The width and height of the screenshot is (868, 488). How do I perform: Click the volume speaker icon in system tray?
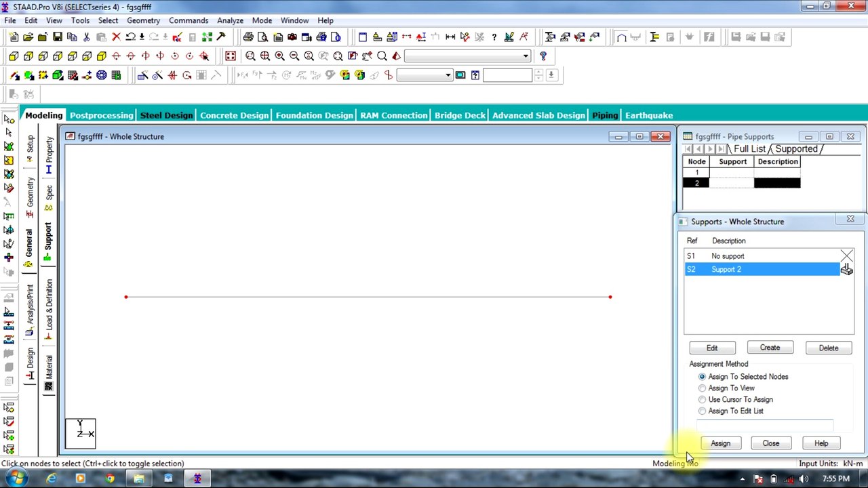pyautogui.click(x=804, y=479)
